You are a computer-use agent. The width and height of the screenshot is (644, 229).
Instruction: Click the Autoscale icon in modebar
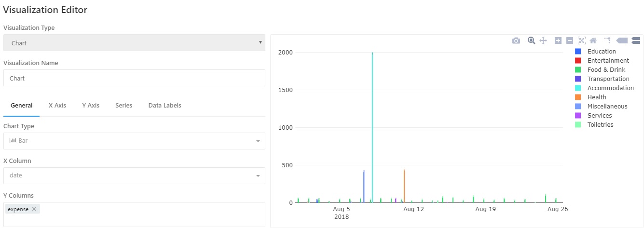pyautogui.click(x=581, y=41)
